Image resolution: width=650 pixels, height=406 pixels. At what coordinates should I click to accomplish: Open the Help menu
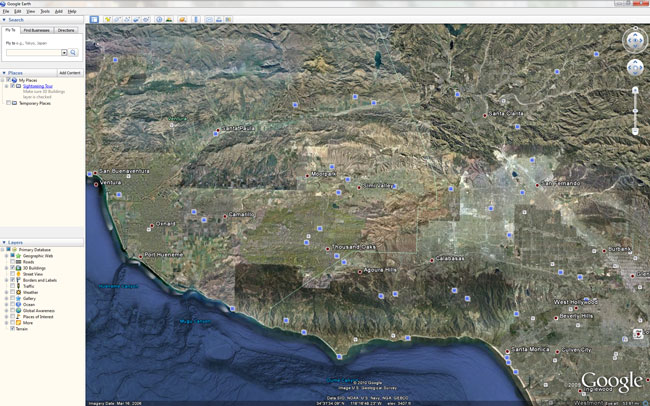72,12
